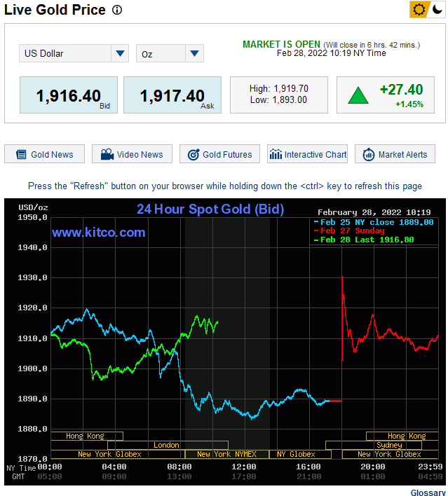Open the US Dollar currency dropdown

pyautogui.click(x=74, y=53)
